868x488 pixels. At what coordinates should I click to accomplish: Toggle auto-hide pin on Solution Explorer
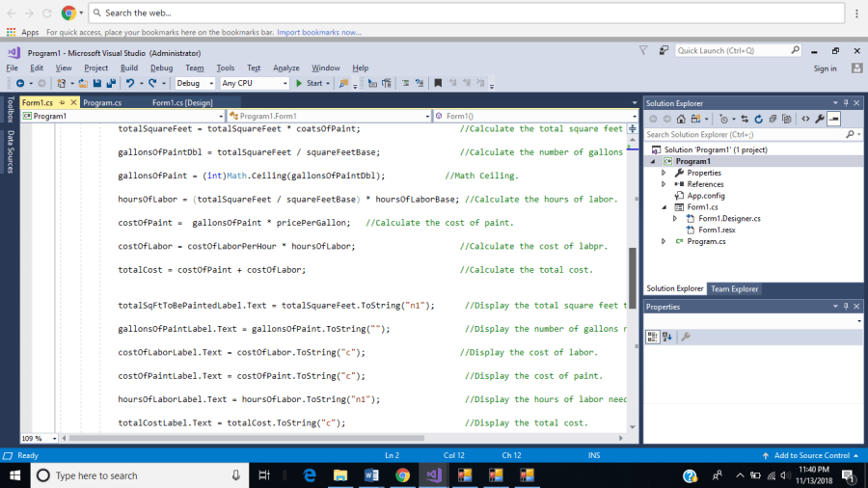click(x=846, y=103)
